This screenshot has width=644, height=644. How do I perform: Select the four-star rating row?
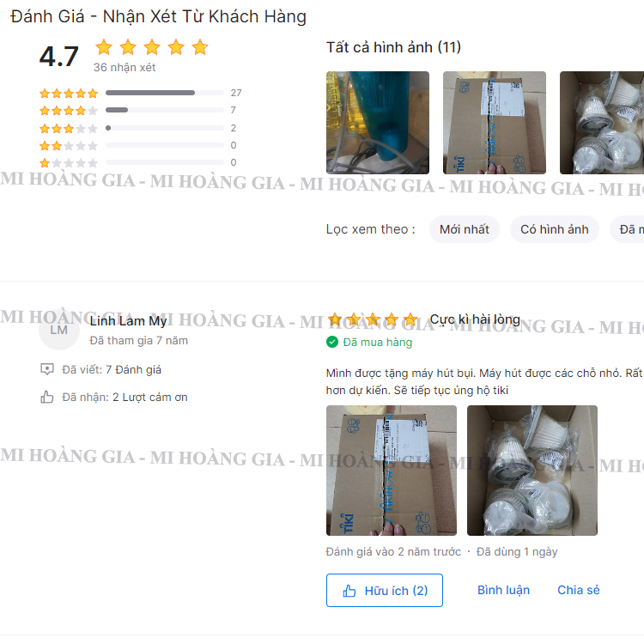pos(141,110)
